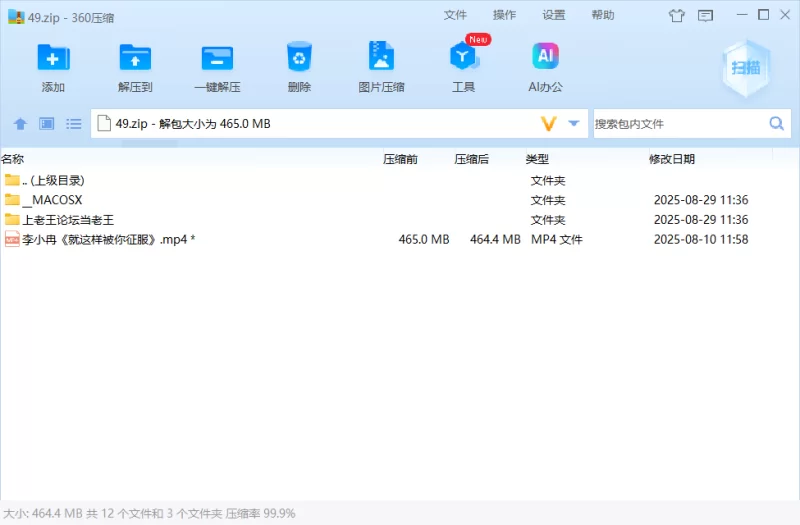Click the skin (shirt) icon in title bar
This screenshot has width=800, height=525.
677,16
